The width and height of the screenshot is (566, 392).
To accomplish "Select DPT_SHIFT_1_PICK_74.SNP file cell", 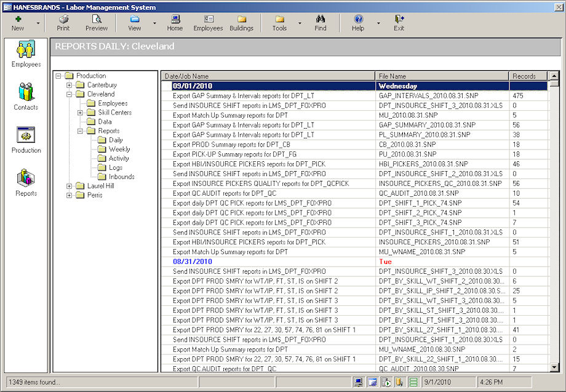I will tap(442, 203).
